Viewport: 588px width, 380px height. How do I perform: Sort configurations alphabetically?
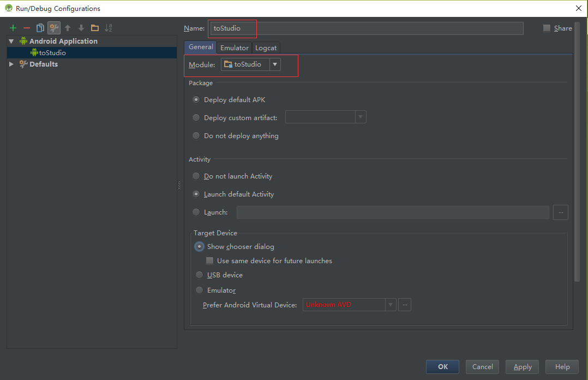[109, 28]
